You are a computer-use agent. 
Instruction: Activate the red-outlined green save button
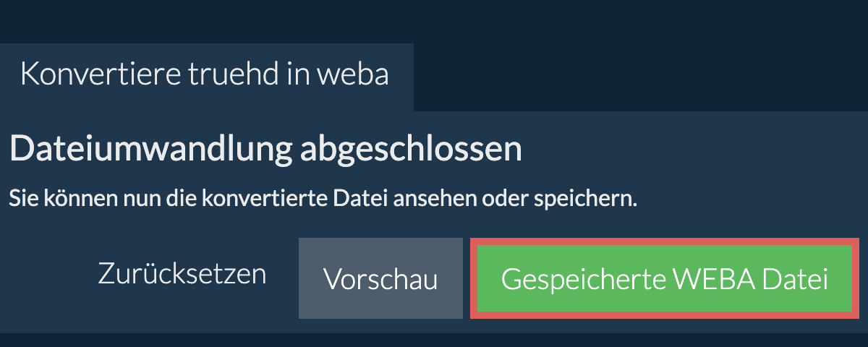664,279
